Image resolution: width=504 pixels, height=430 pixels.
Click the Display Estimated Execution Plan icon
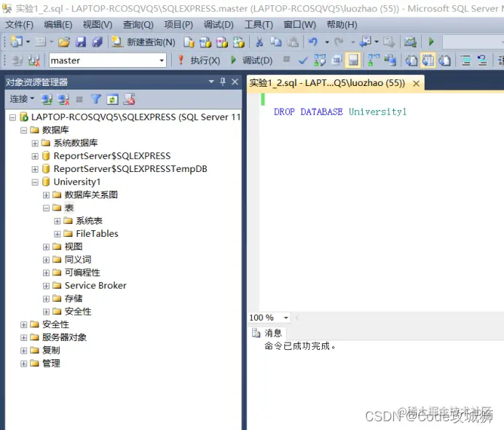tap(320, 60)
